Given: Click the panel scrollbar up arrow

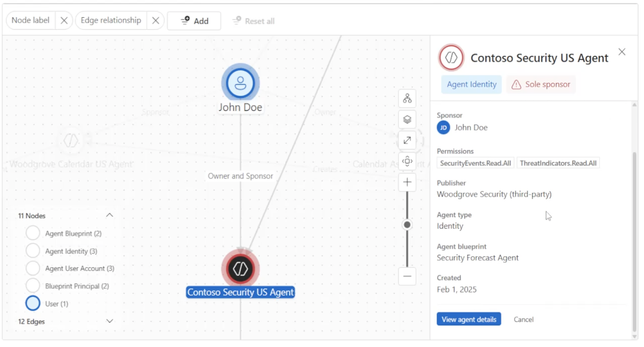Looking at the screenshot, I should click(x=634, y=105).
